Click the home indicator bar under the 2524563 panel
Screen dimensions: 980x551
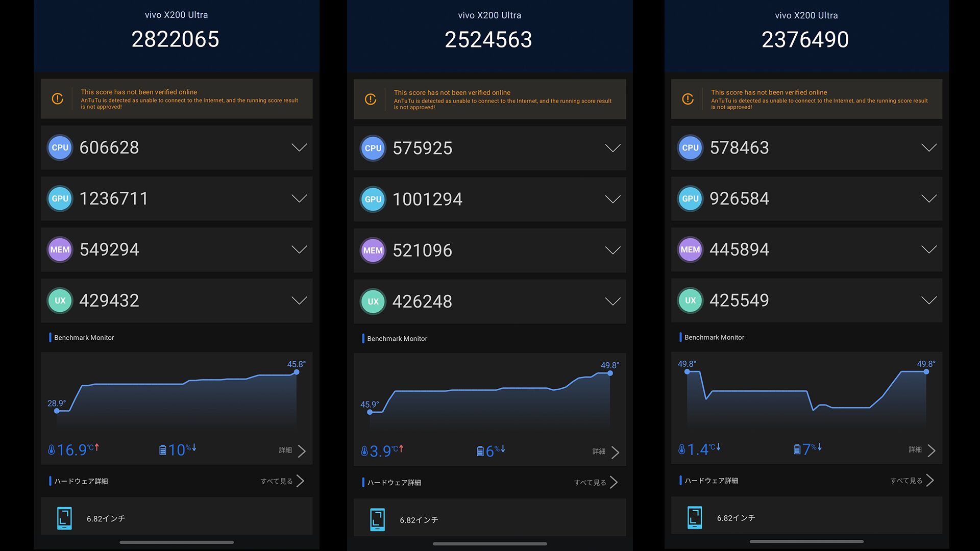click(x=489, y=544)
